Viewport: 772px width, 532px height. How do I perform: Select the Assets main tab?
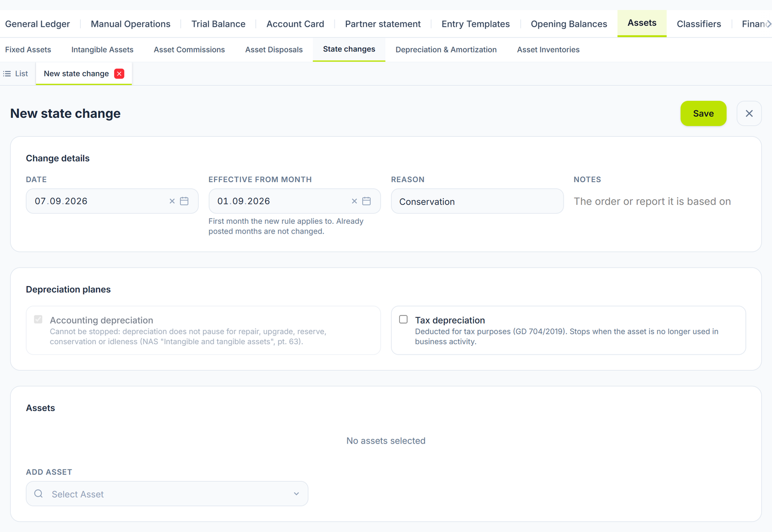[642, 23]
